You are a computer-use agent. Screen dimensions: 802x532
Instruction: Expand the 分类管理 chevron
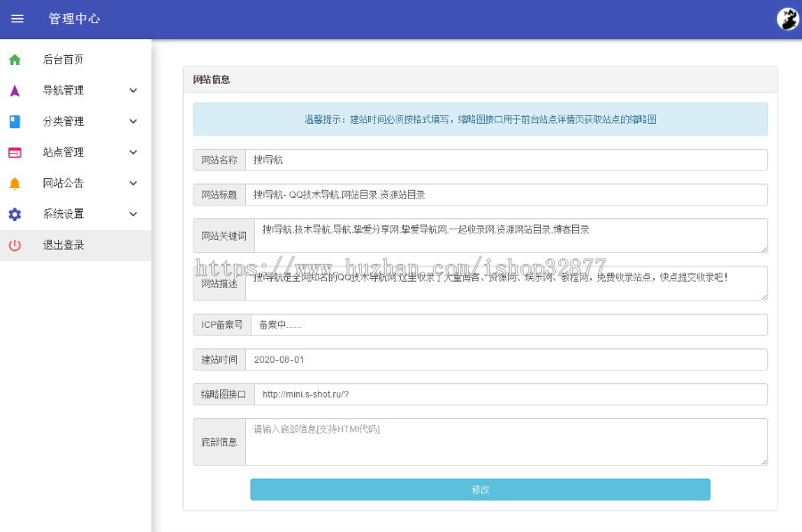[134, 121]
